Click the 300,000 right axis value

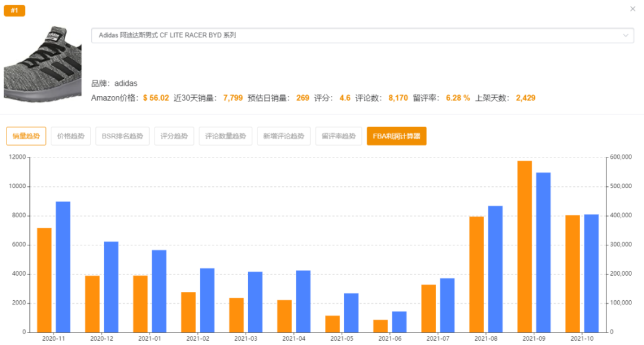[621, 244]
